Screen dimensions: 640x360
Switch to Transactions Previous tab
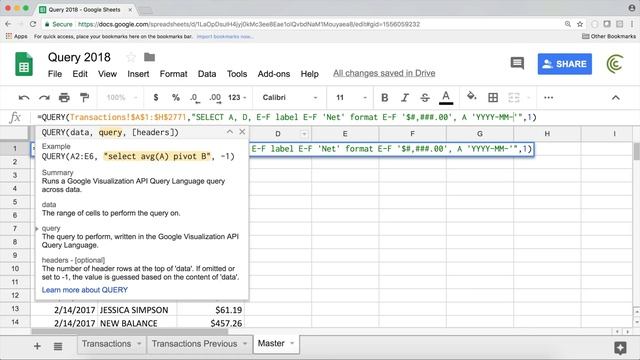194,344
